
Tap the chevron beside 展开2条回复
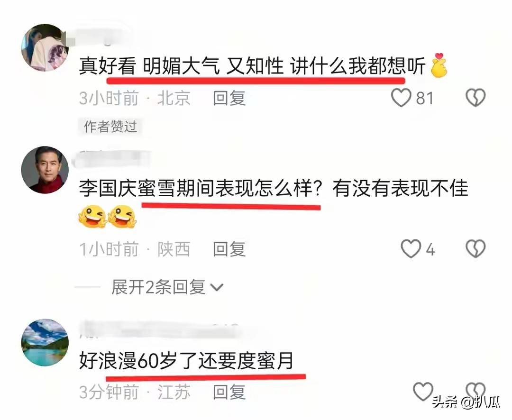point(217,287)
